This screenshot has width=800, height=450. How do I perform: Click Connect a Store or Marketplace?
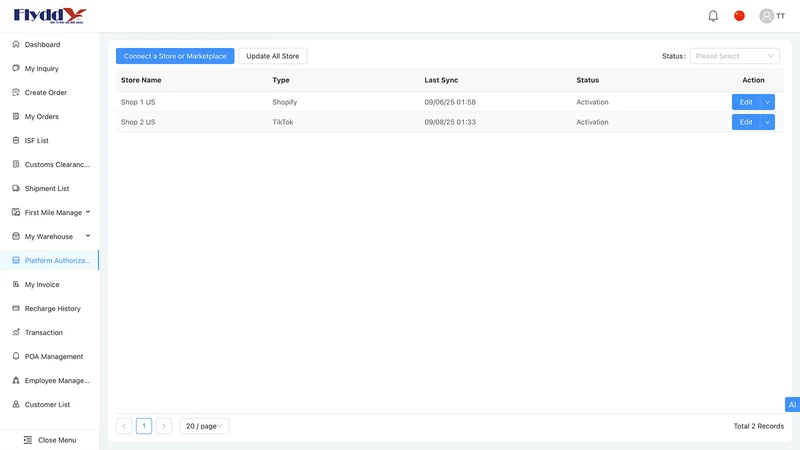tap(175, 56)
